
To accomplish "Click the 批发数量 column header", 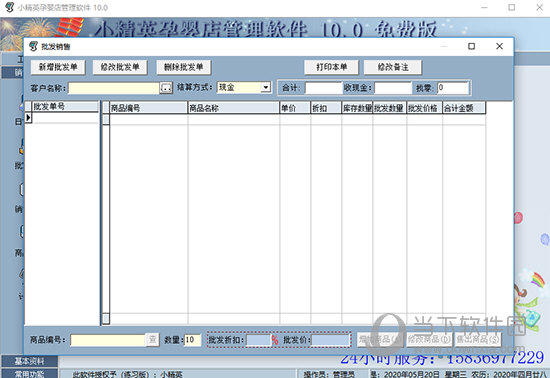I will coord(389,108).
